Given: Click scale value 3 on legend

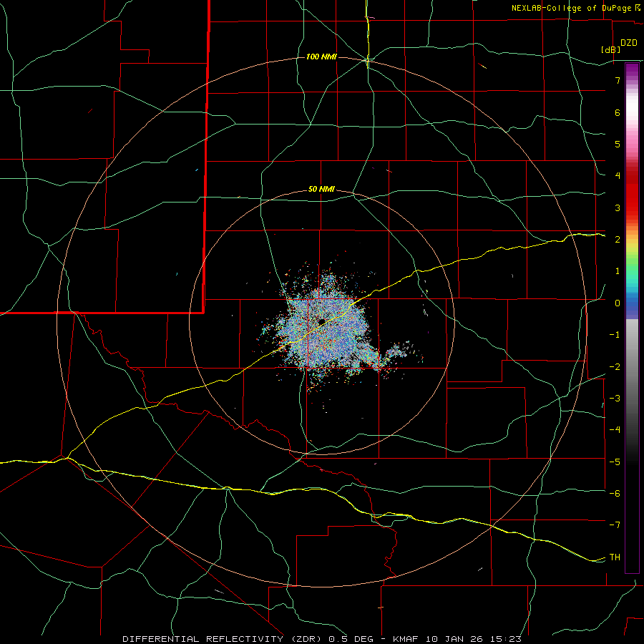Looking at the screenshot, I should click(x=618, y=208).
